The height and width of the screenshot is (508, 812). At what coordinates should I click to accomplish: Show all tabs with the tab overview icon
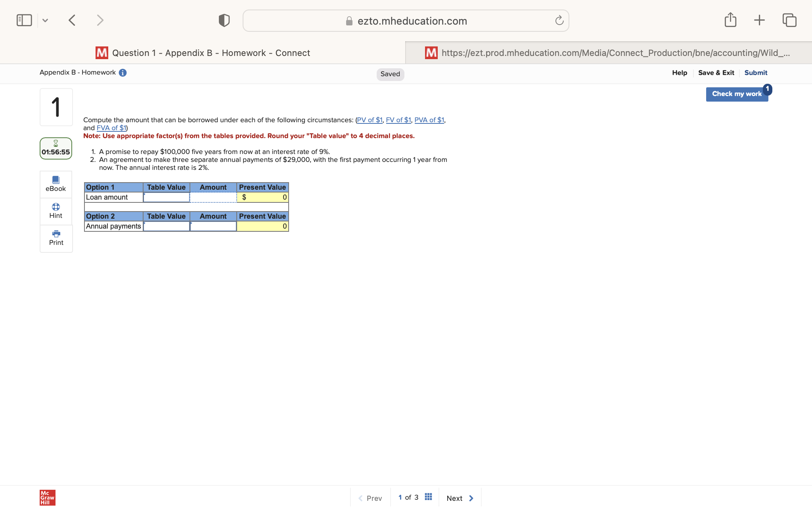789,20
